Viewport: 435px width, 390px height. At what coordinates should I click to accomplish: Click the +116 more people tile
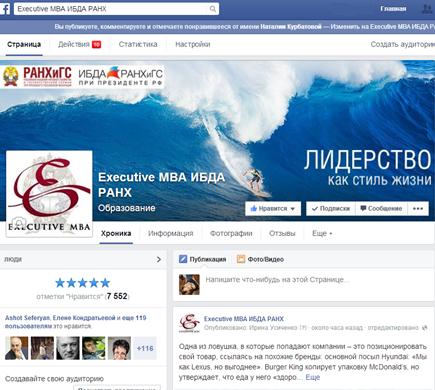click(145, 348)
